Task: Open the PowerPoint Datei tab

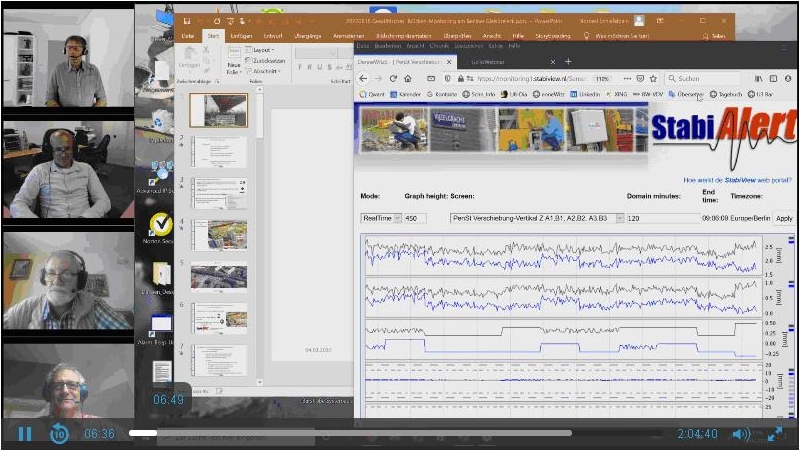Action: (x=188, y=36)
